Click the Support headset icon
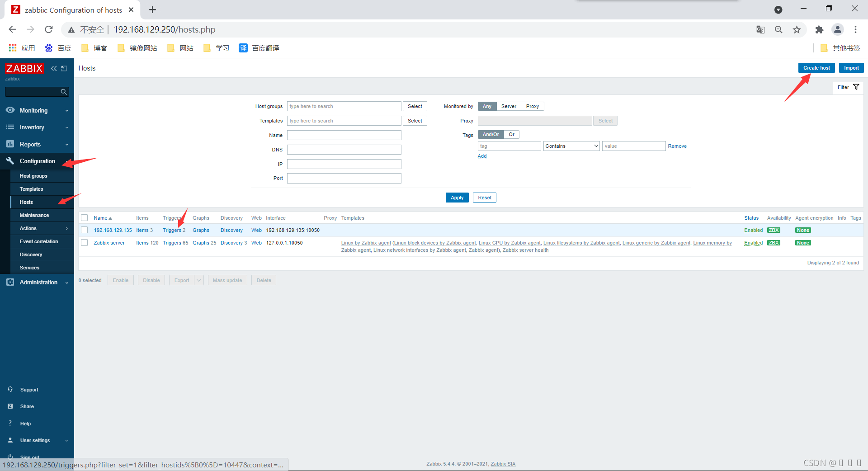The image size is (868, 471). click(10, 389)
